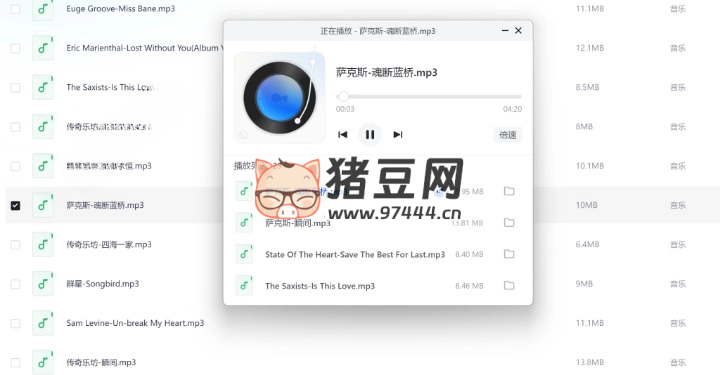Image resolution: width=720 pixels, height=375 pixels.
Task: Play The Saxists-Is This Love.mp3 from playlist
Action: (x=320, y=286)
